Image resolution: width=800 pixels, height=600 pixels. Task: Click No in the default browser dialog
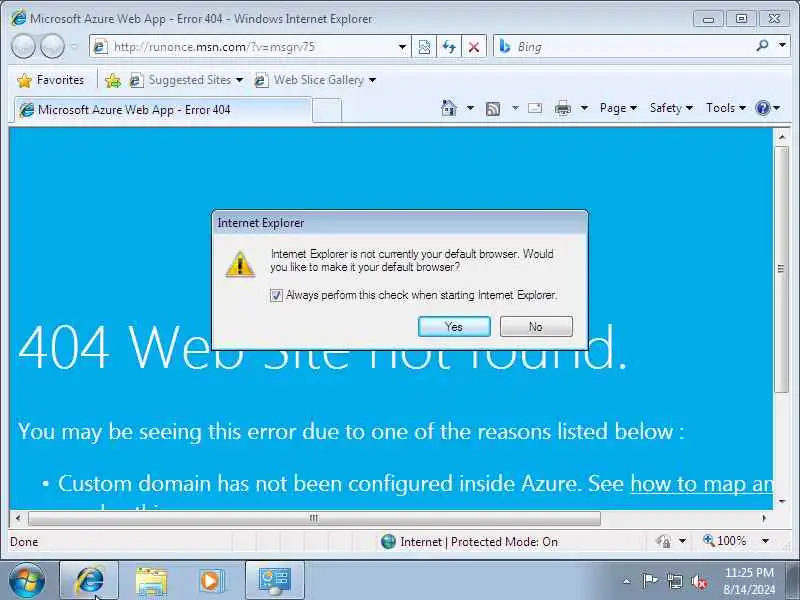tap(536, 327)
